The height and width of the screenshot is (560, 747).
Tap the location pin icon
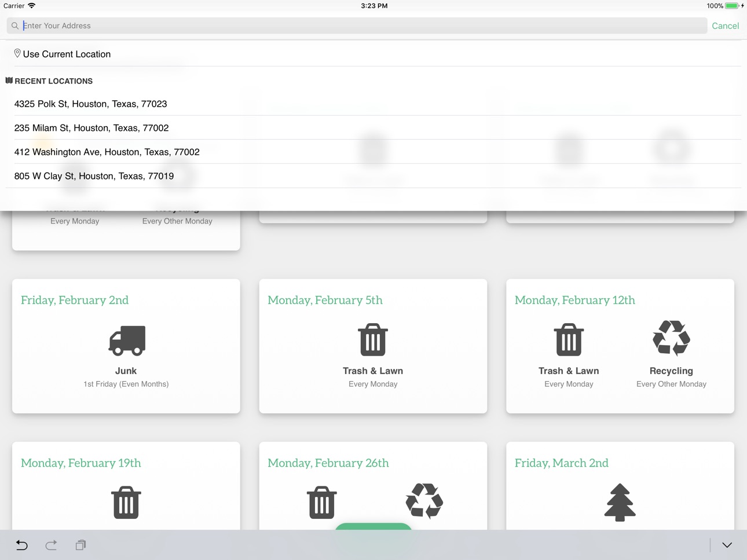tap(17, 53)
